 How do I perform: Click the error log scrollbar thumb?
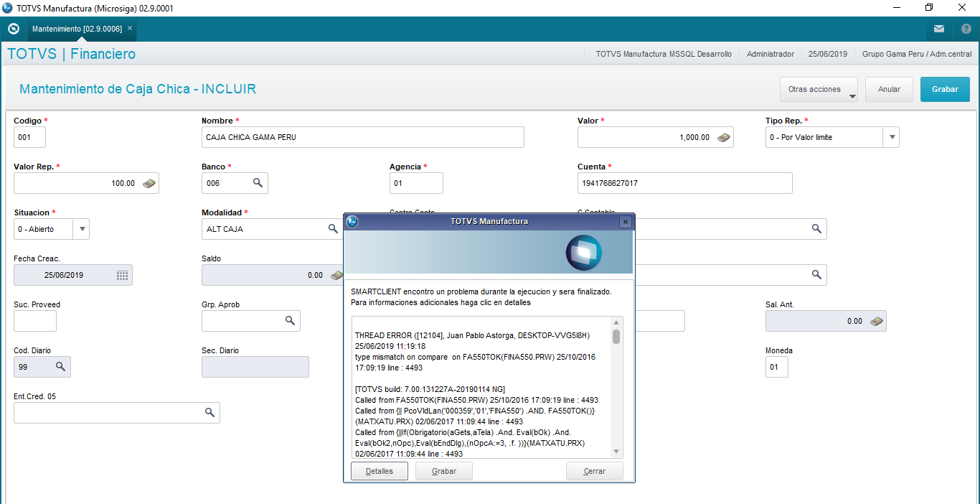point(616,337)
